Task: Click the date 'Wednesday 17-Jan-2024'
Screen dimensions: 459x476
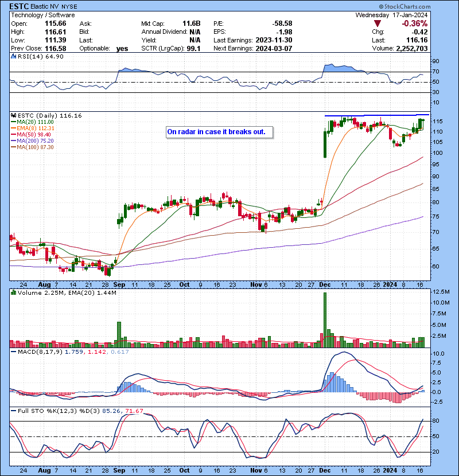Action: pos(391,15)
